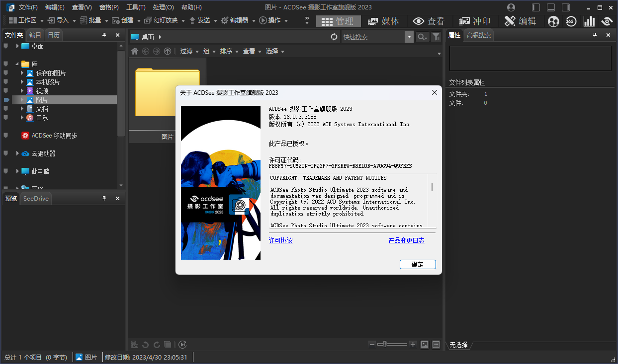
Task: Switch to 查看 view mode
Action: coord(429,21)
